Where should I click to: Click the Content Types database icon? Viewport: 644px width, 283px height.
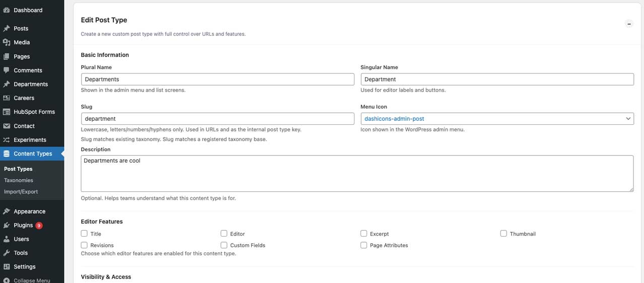(x=7, y=154)
